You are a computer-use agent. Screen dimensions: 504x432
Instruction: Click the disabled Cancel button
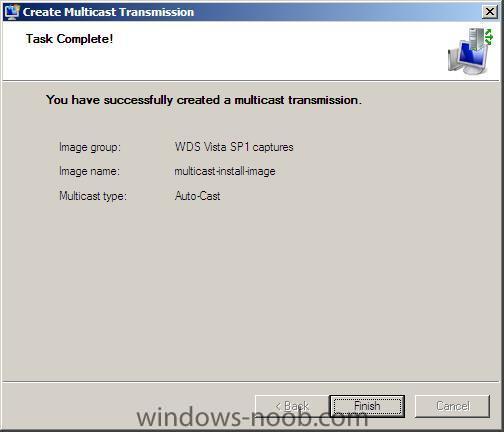coord(452,406)
